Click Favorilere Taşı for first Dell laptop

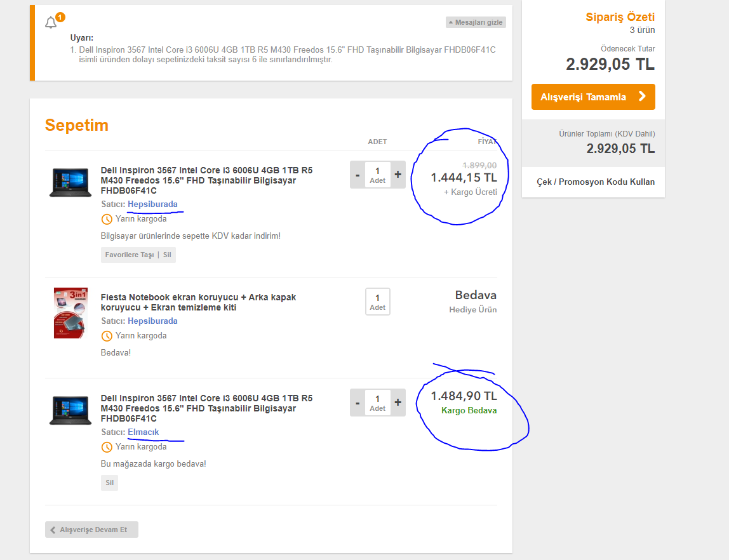(130, 255)
